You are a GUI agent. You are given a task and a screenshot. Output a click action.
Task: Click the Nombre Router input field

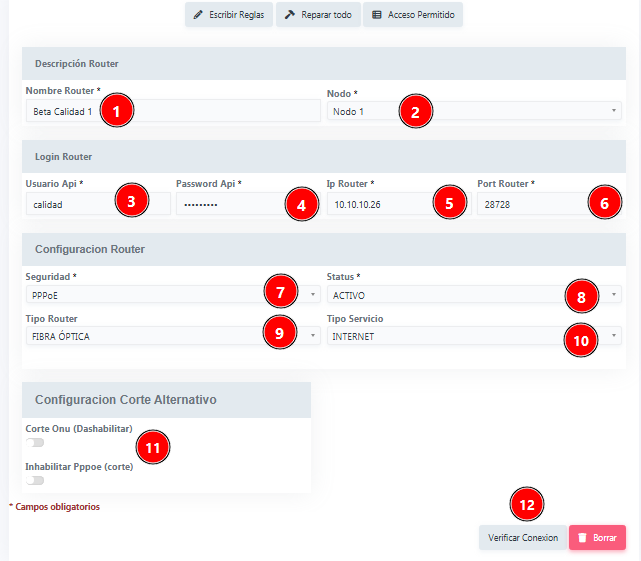point(172,111)
